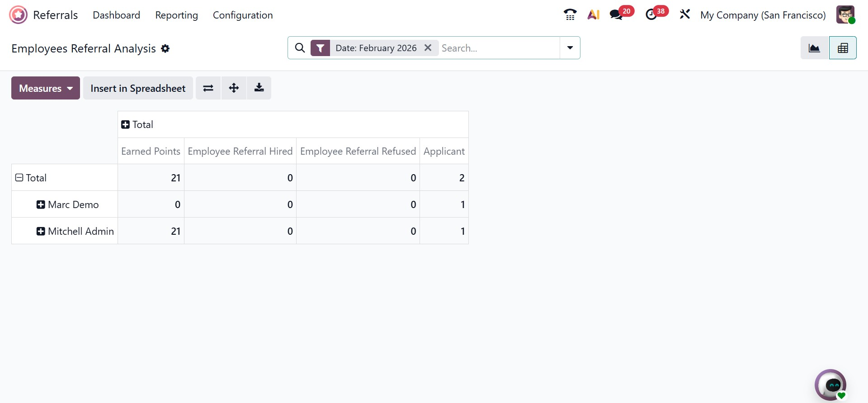This screenshot has width=868, height=403.
Task: Click Insert in Spreadsheet button
Action: pos(138,88)
